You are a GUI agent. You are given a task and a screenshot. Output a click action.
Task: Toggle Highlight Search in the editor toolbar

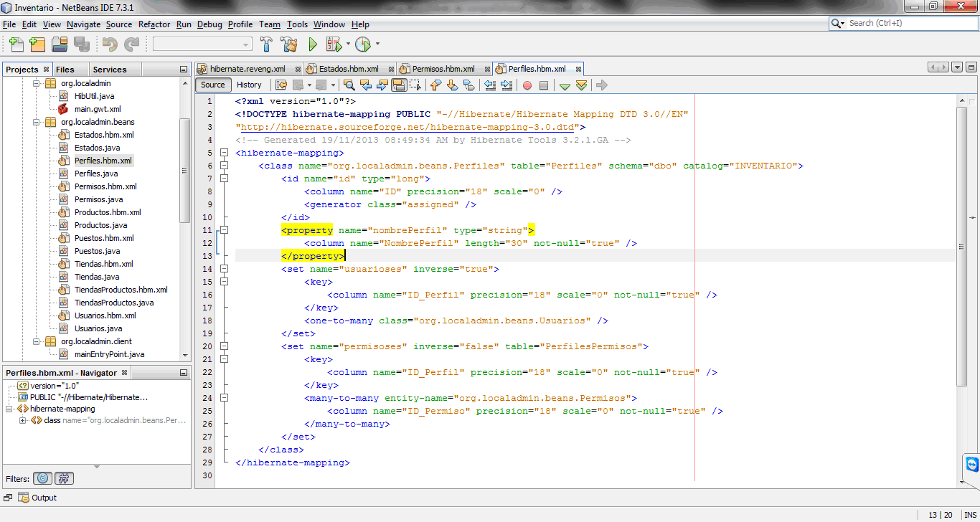(x=397, y=85)
